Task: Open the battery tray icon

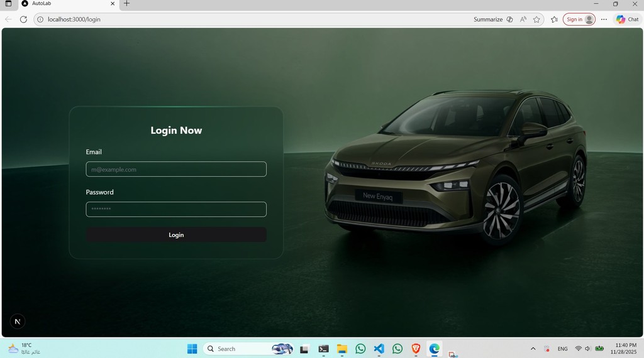Action: tap(599, 349)
